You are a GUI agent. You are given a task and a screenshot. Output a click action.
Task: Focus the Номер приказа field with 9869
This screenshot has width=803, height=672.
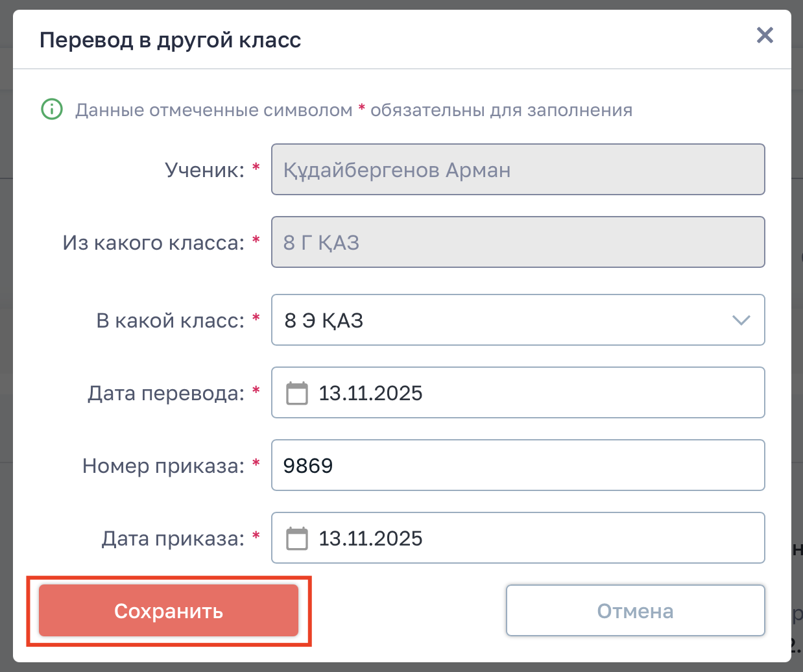point(518,466)
